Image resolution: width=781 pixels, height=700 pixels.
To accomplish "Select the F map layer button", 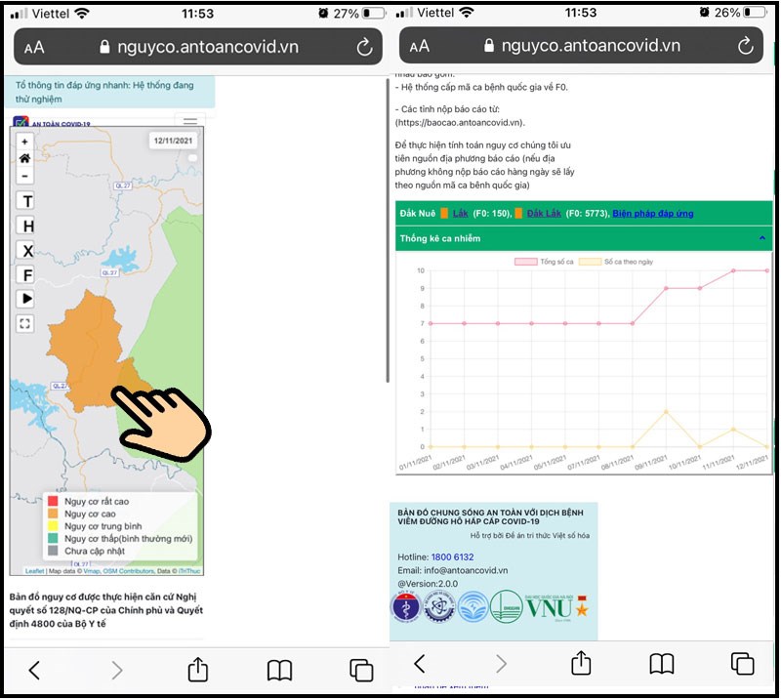I will [x=25, y=274].
